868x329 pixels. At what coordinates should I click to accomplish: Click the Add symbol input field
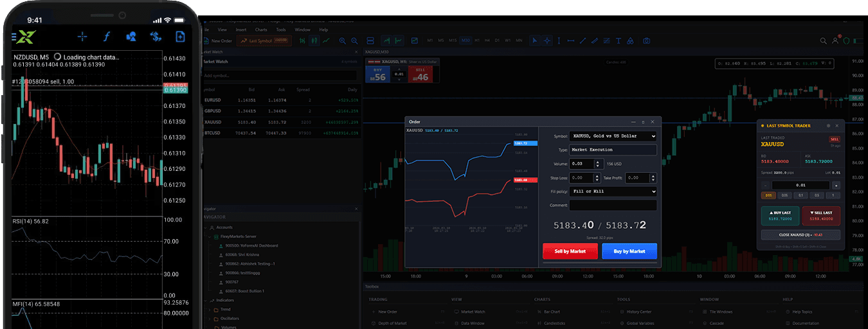pyautogui.click(x=280, y=75)
